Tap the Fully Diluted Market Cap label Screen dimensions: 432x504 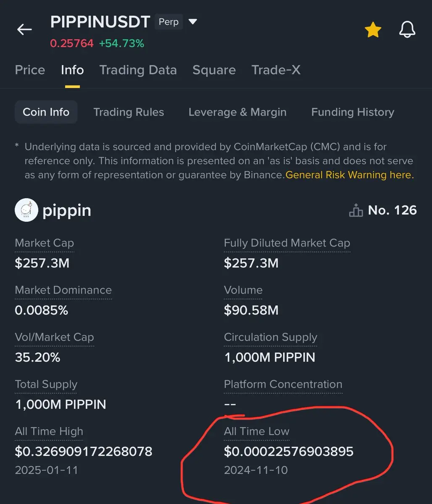[x=287, y=243]
